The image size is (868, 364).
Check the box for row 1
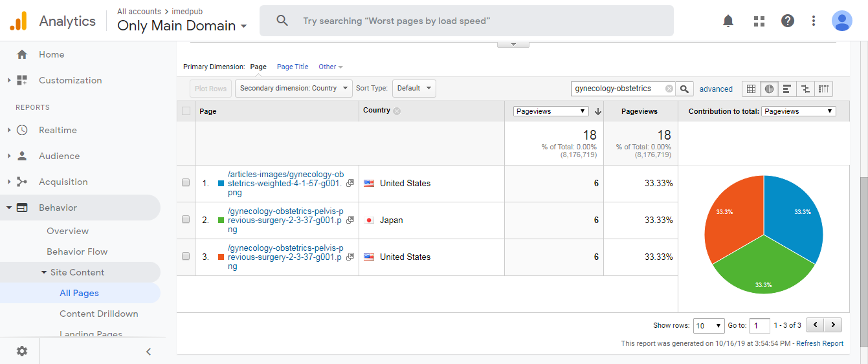(186, 183)
